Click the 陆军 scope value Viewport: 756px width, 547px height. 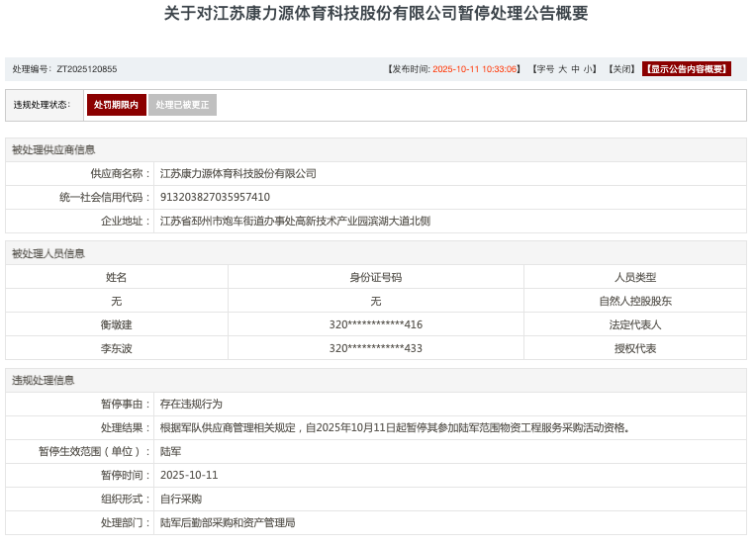[170, 452]
